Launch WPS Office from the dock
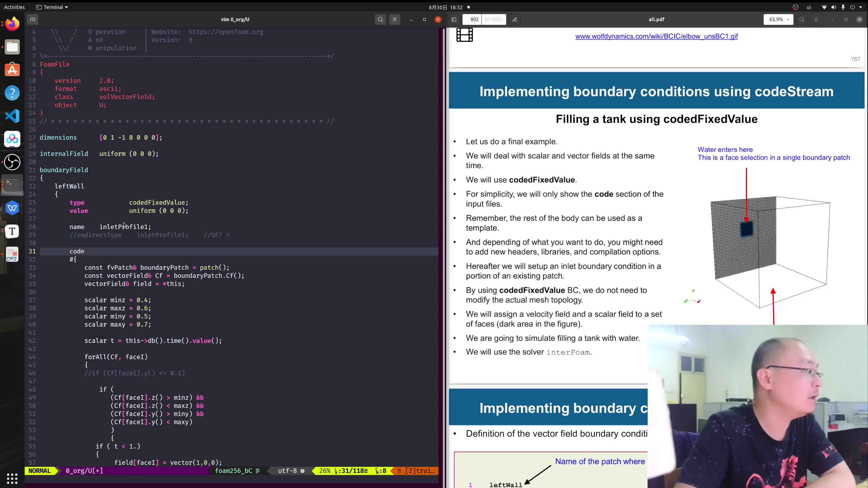The width and height of the screenshot is (868, 488). click(x=12, y=208)
